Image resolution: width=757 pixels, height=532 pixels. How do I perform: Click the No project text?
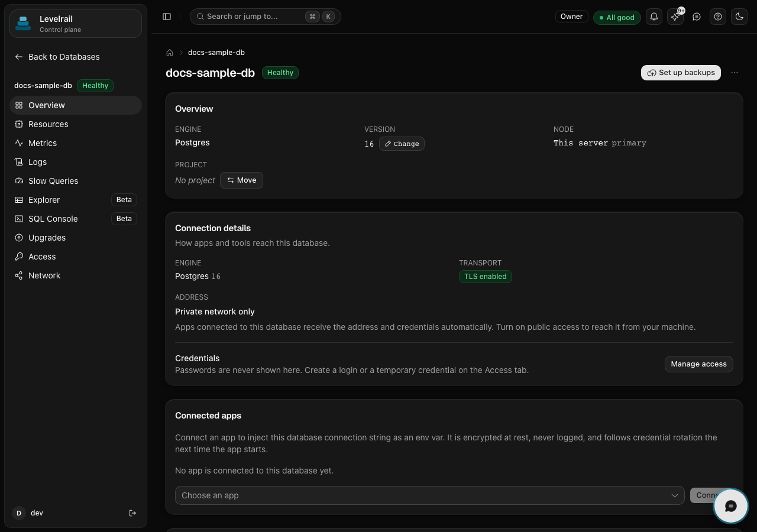(195, 180)
